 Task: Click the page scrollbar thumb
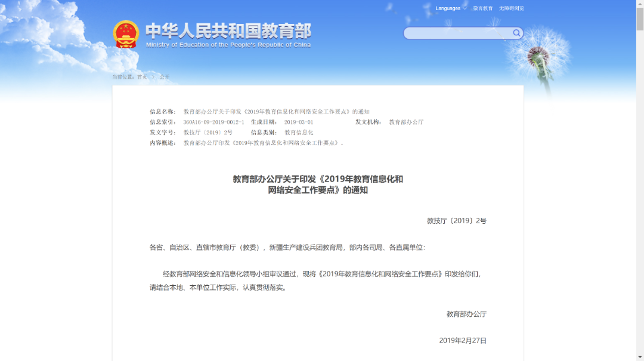pos(640,18)
